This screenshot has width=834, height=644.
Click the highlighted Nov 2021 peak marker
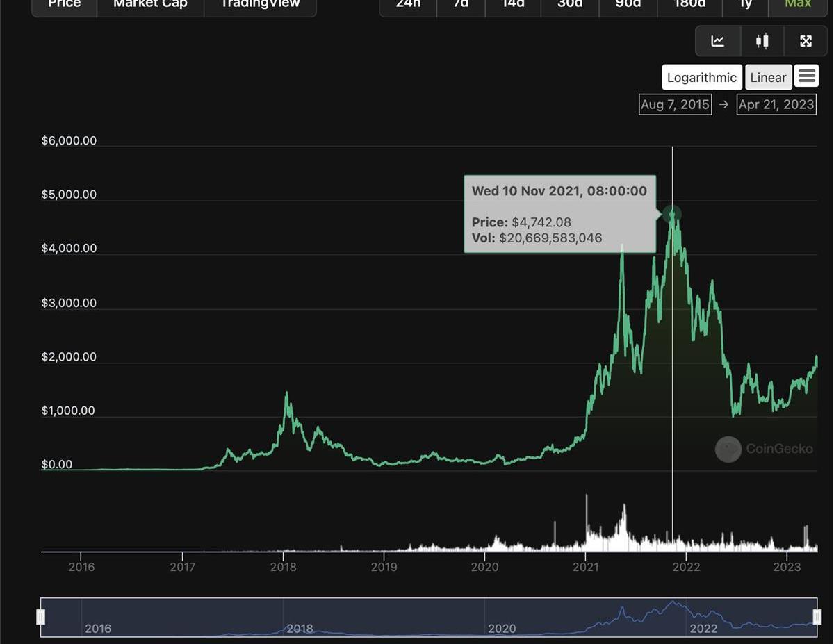click(671, 214)
